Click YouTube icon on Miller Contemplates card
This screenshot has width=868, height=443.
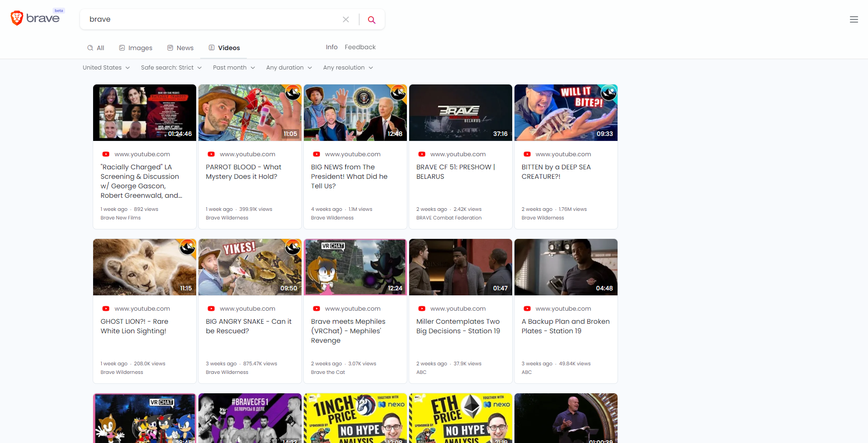[x=422, y=308]
